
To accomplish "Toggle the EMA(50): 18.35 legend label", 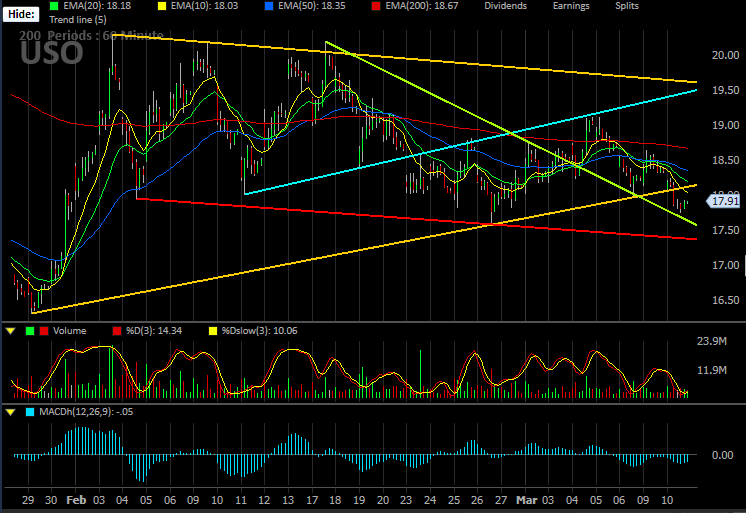I will pyautogui.click(x=312, y=6).
